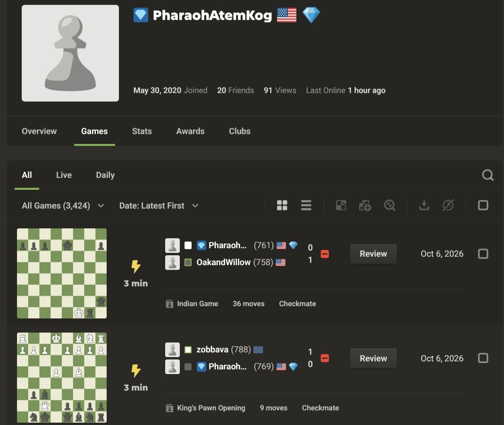
Task: Click the search magnifier icon in games panel
Action: coord(487,175)
